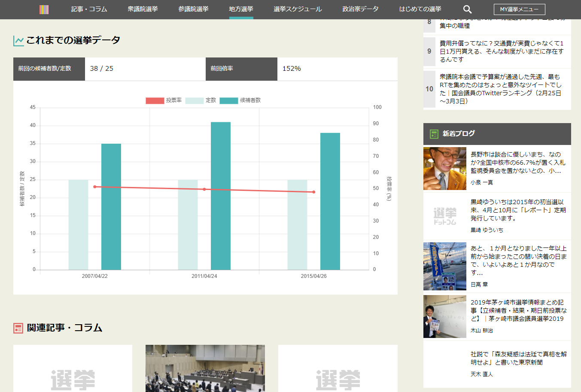Click the red 関連記事・コラム section icon
This screenshot has width=581, height=392.
18,328
